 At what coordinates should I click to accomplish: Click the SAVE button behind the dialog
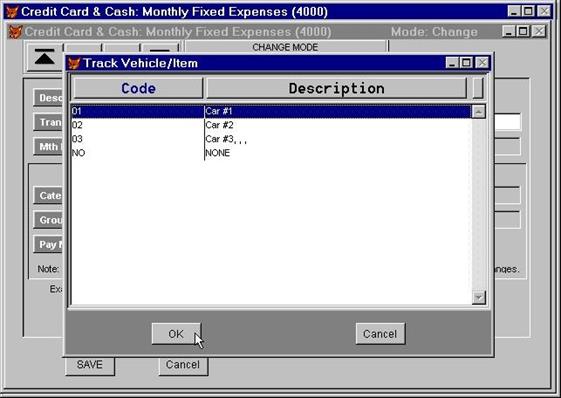(x=90, y=365)
